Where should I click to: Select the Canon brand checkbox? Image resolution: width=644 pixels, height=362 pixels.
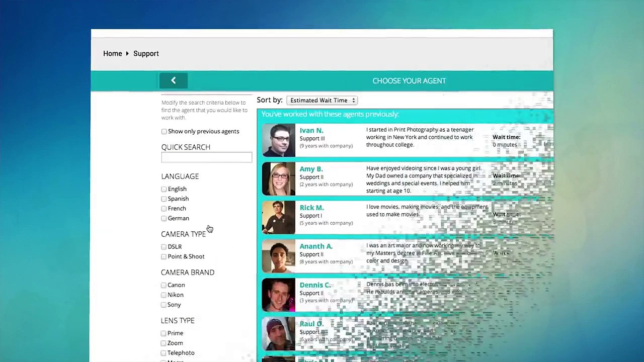tap(164, 285)
